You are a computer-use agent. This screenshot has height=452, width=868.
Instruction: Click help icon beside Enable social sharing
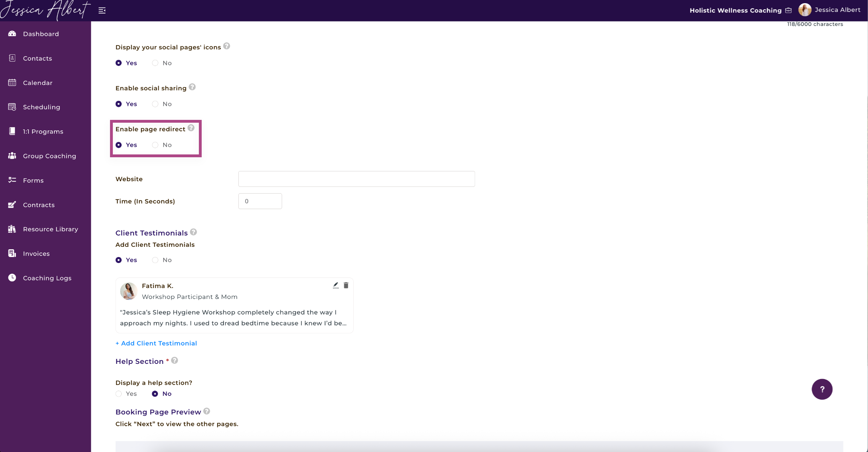[192, 87]
